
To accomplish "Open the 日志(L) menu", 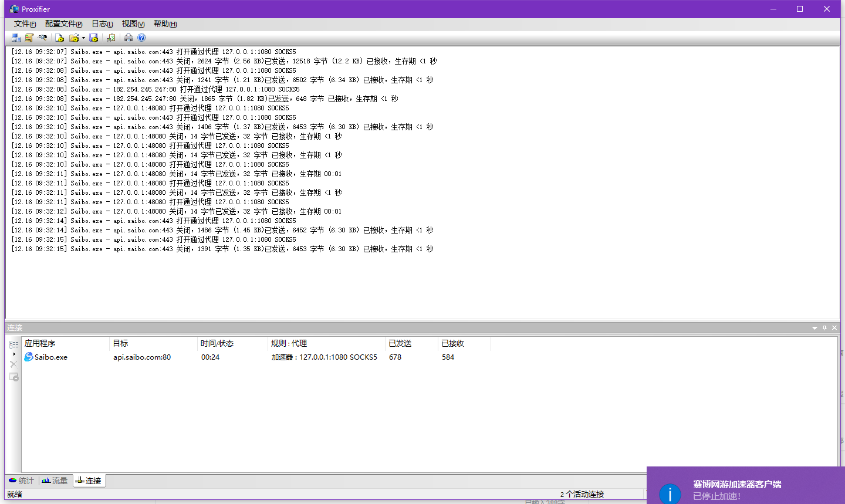I will 102,23.
